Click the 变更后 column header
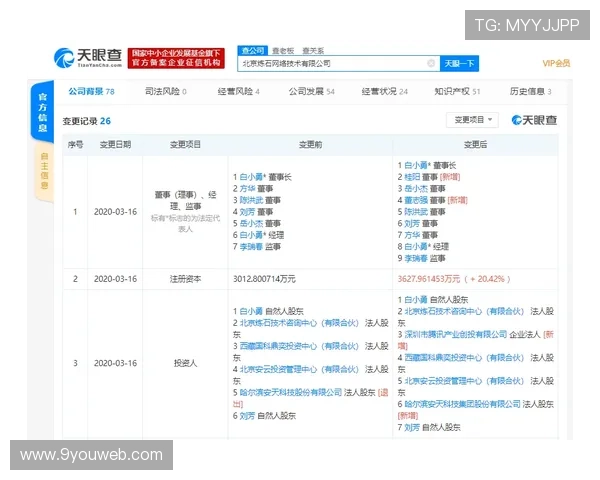The width and height of the screenshot is (600, 480). click(475, 145)
